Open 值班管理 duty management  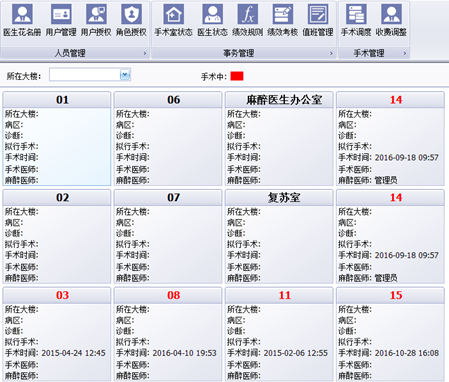click(x=318, y=19)
